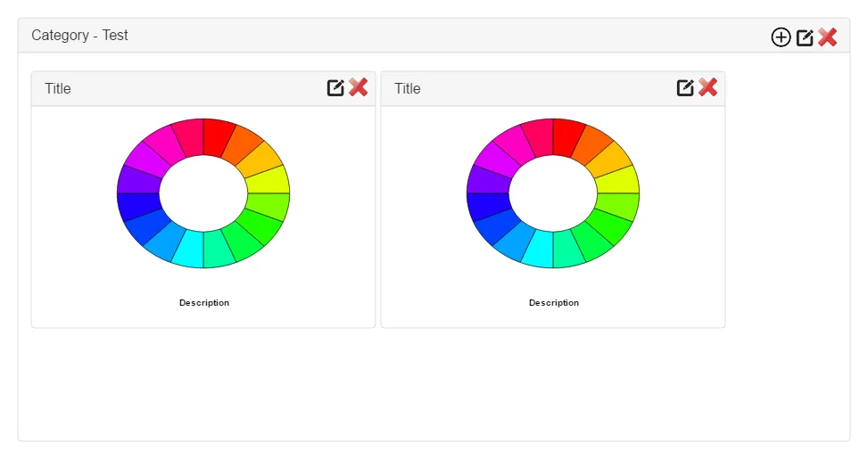Viewport: 868px width, 459px height.
Task: Select the Category - Test header text
Action: click(79, 36)
